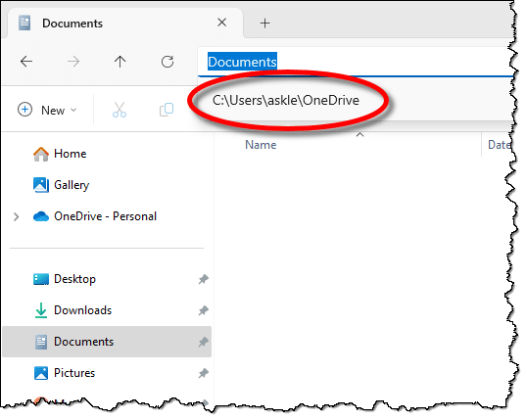527x420 pixels.
Task: Click the Cut scissors icon
Action: [x=120, y=110]
